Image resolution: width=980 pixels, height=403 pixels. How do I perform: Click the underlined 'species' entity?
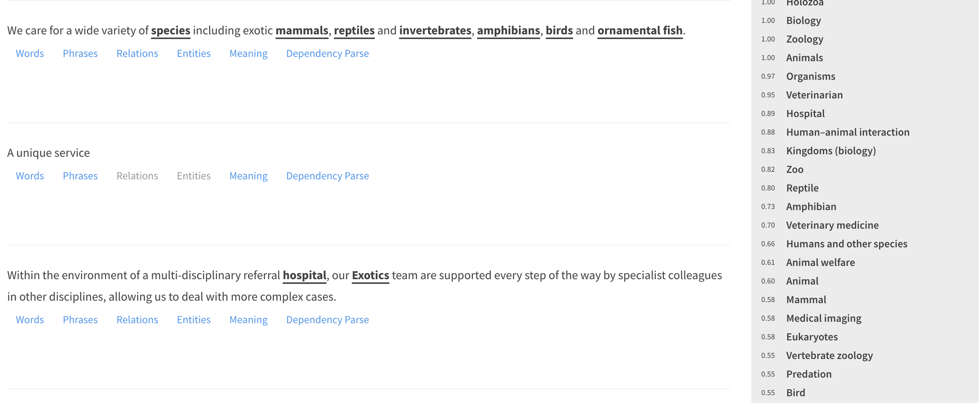pyautogui.click(x=170, y=31)
